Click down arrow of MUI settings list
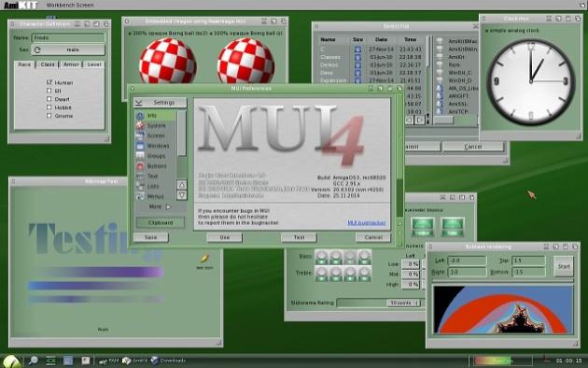The height and width of the screenshot is (368, 588). coord(181,195)
